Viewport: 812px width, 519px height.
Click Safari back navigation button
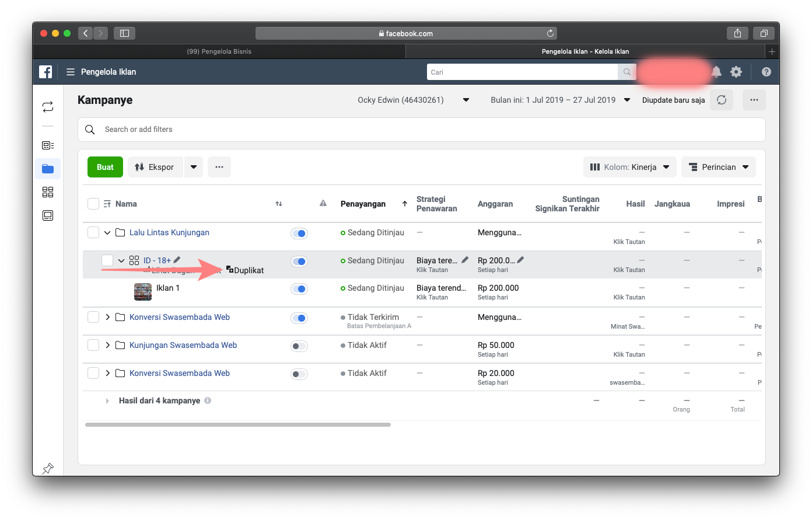click(85, 33)
